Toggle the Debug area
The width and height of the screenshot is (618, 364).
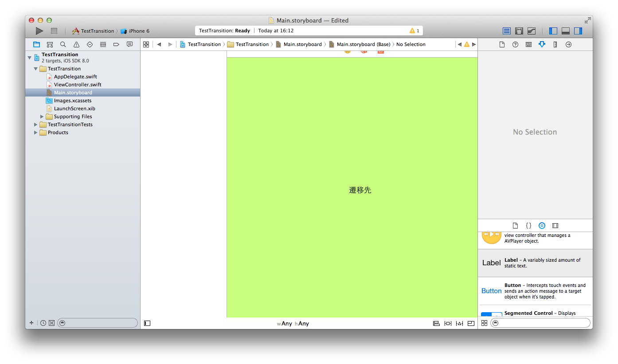pos(566,31)
